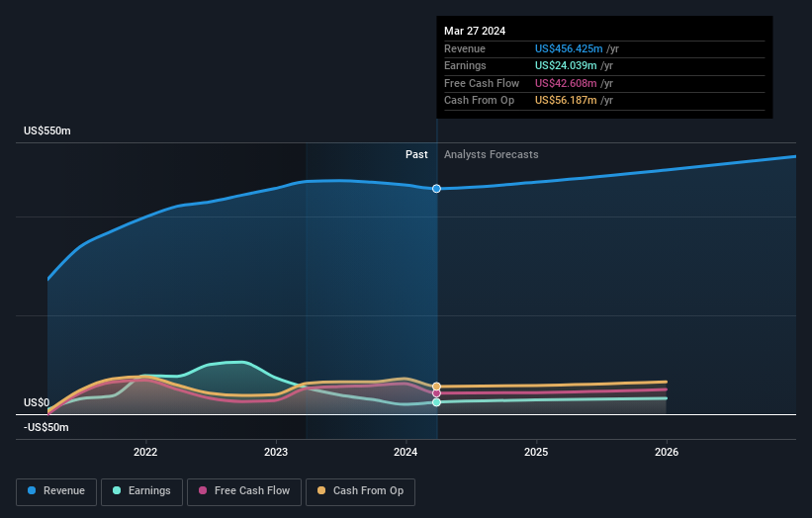Viewport: 812px width, 518px height.
Task: Select the 2022 x-axis label
Action: click(145, 452)
